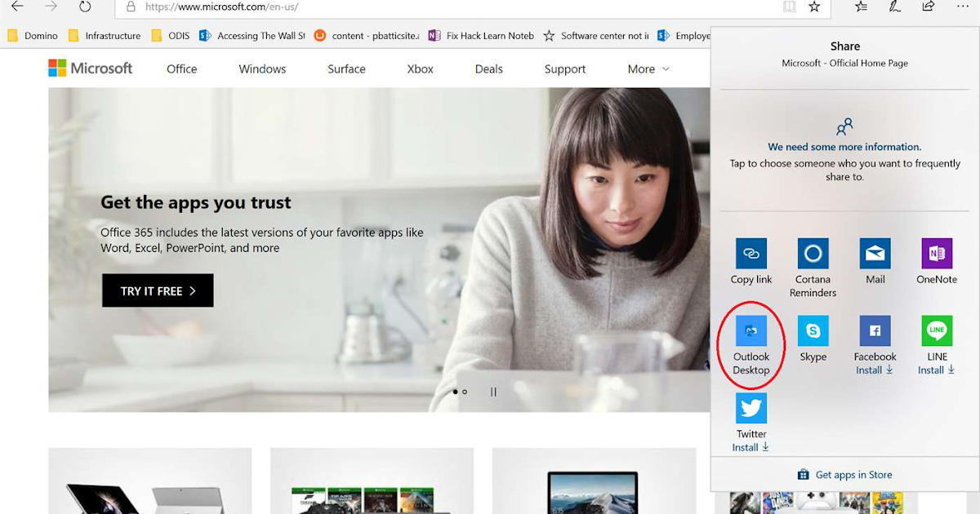Open the Office nav item
The height and width of the screenshot is (514, 980).
[181, 69]
